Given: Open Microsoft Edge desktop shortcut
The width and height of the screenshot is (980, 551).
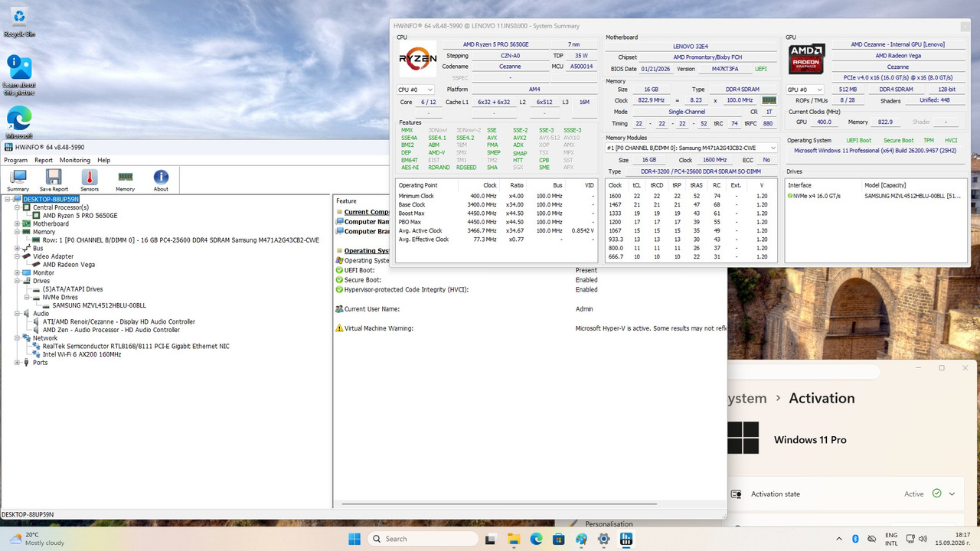Looking at the screenshot, I should 19,122.
